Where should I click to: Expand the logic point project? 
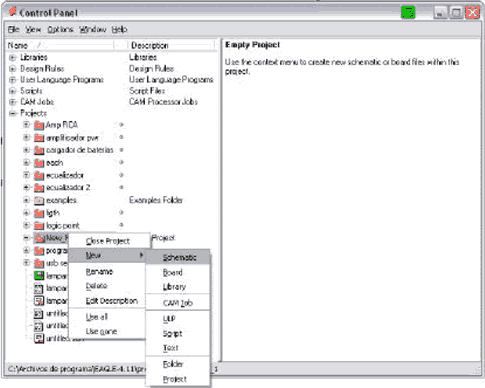tap(26, 225)
